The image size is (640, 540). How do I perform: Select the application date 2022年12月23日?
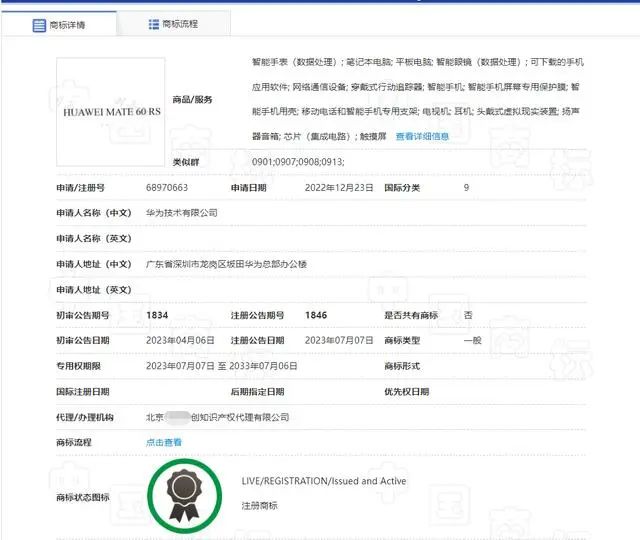[x=339, y=188]
